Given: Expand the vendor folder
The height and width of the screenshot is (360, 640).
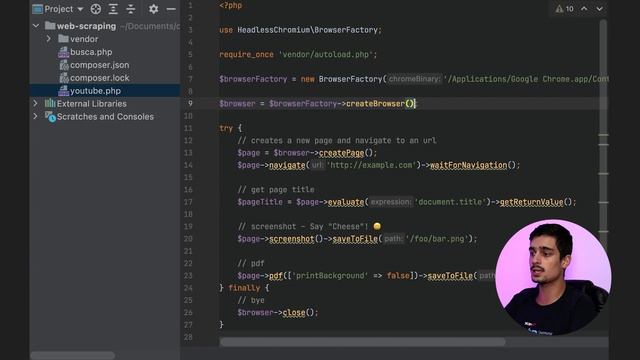Looking at the screenshot, I should pos(49,39).
